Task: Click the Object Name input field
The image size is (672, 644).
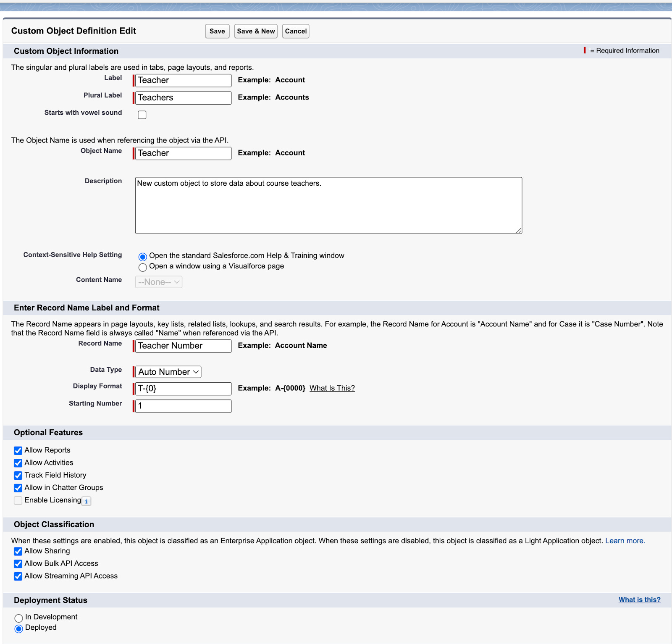Action: (x=183, y=153)
